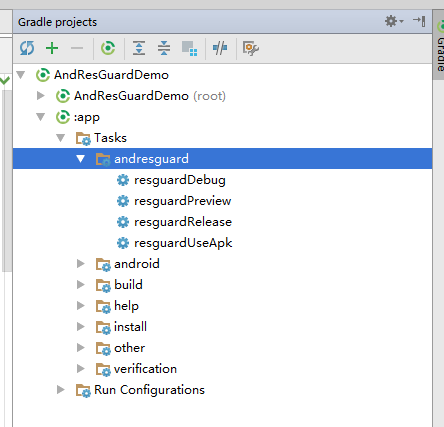This screenshot has height=427, width=444.
Task: Collapse the top AndResGuardDemo node
Action: tap(21, 75)
